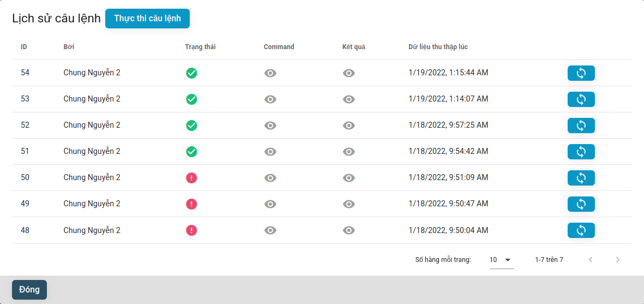Click the Thực thi câu lệnh button

click(147, 19)
